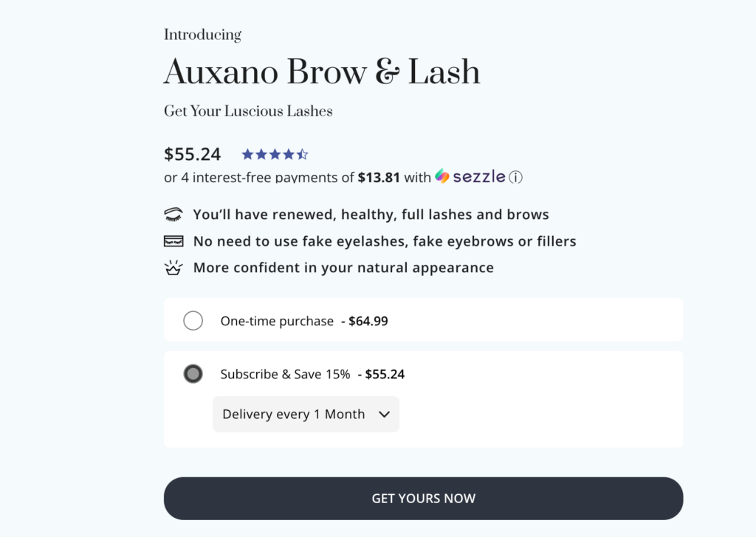Select the One-time purchase radio button
This screenshot has width=756, height=537.
(x=193, y=321)
